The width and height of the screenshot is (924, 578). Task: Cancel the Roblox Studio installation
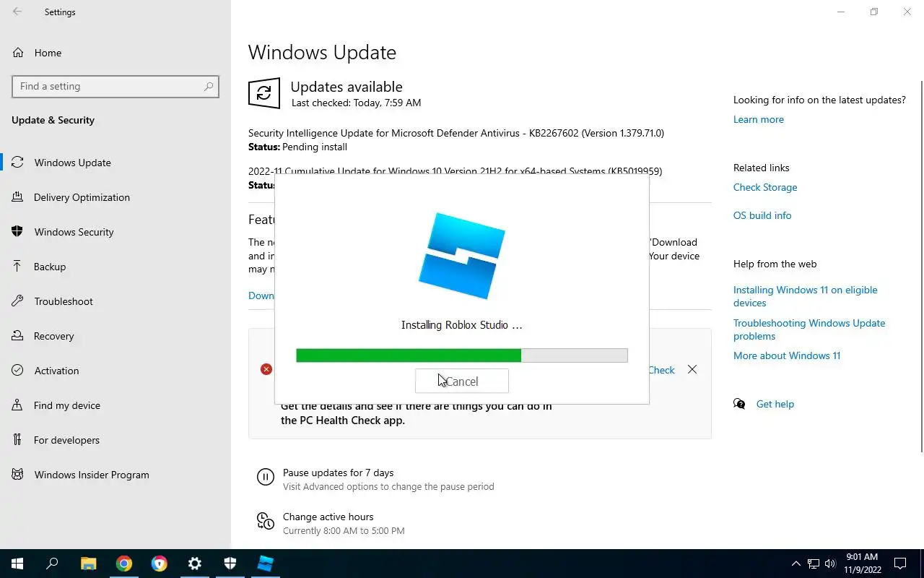pyautogui.click(x=462, y=381)
